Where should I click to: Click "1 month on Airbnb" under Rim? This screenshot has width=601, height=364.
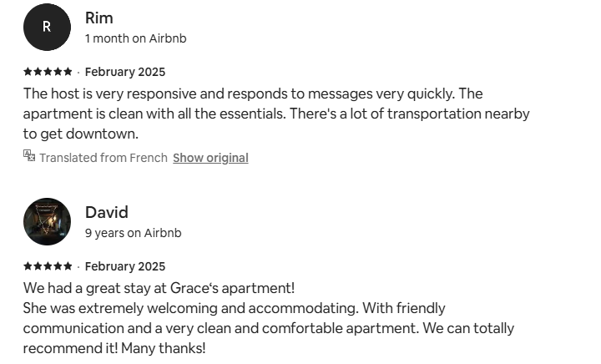(x=135, y=38)
